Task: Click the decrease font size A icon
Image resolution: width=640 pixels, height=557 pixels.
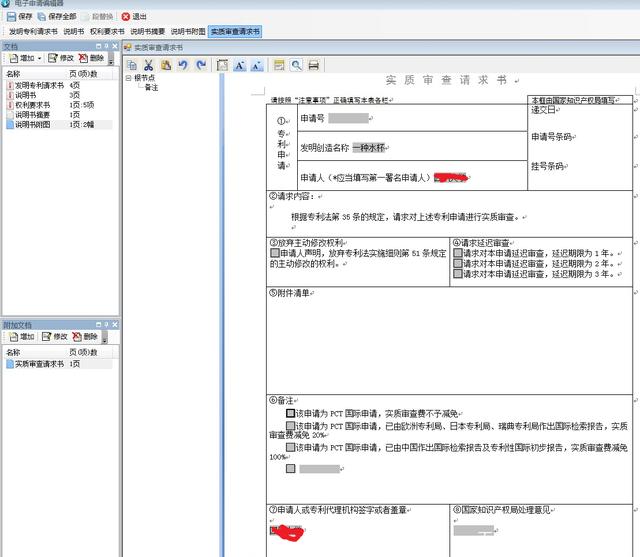Action: pyautogui.click(x=257, y=65)
